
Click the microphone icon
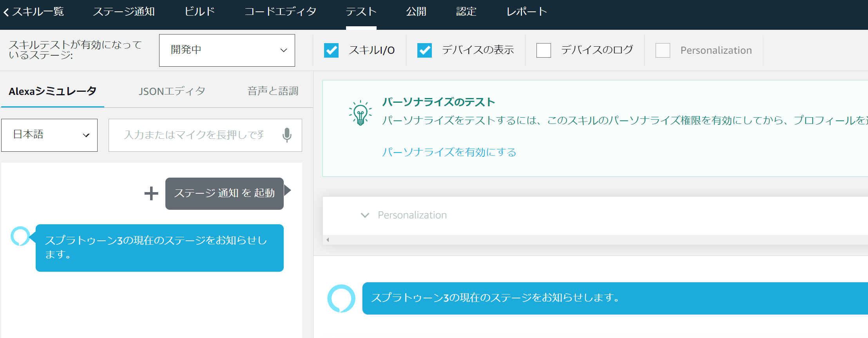[287, 135]
